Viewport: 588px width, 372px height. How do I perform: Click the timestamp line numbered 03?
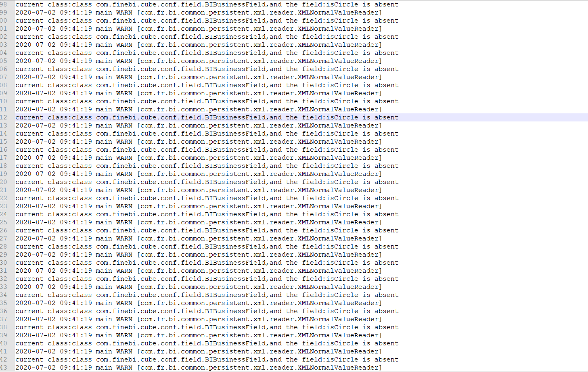(x=199, y=45)
